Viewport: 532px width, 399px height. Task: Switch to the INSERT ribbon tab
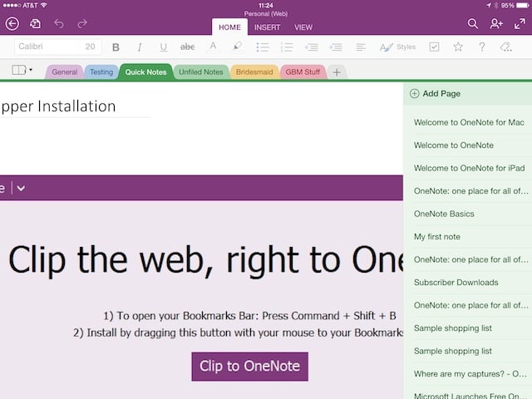[268, 27]
